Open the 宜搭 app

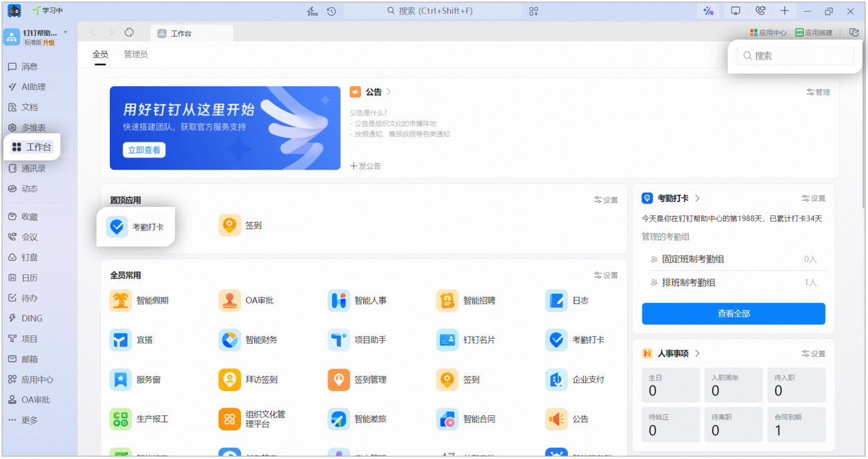click(x=131, y=340)
